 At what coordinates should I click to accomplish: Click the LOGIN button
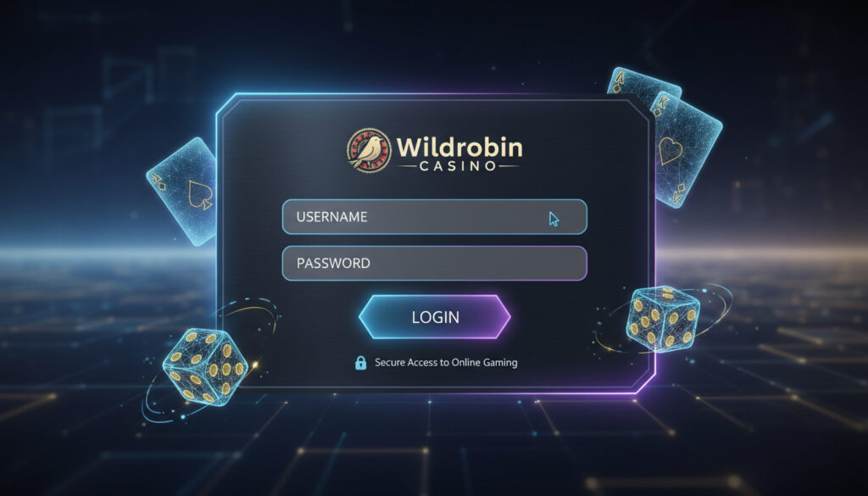point(435,316)
